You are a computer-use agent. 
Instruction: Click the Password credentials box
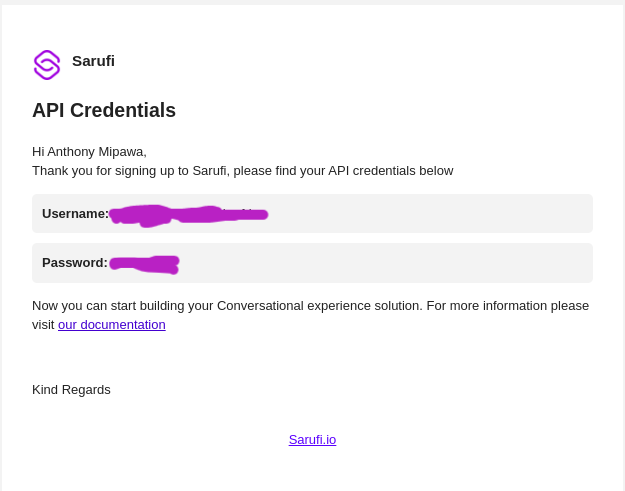click(312, 263)
